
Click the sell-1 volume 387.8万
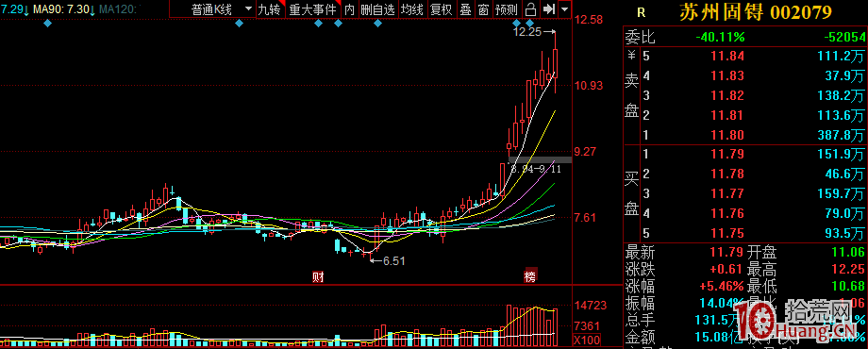tap(842, 136)
